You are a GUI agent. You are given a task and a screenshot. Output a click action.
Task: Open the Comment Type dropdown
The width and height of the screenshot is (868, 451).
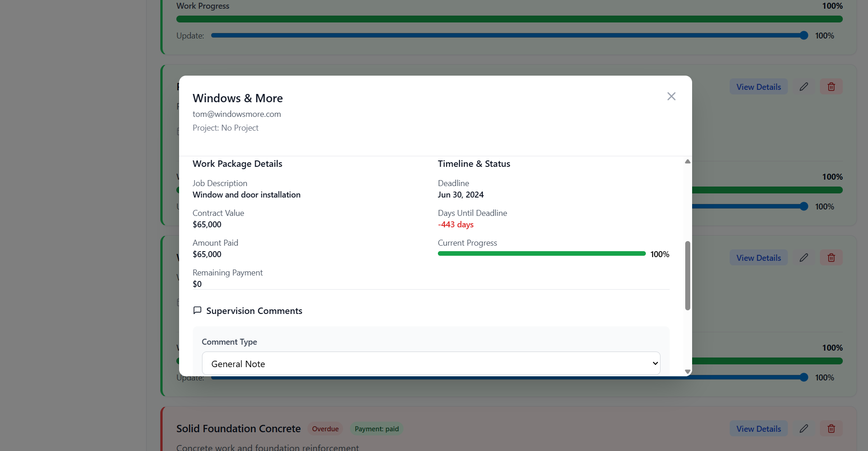tap(431, 363)
